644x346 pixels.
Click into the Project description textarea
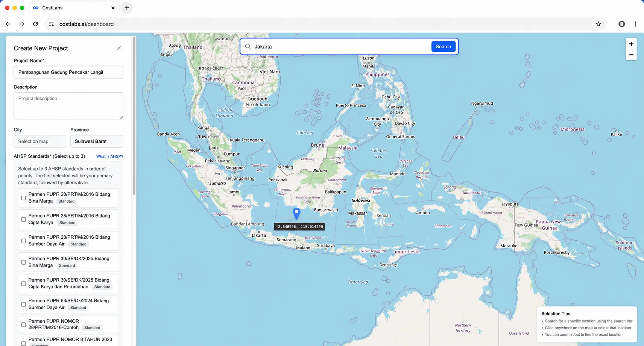point(68,106)
